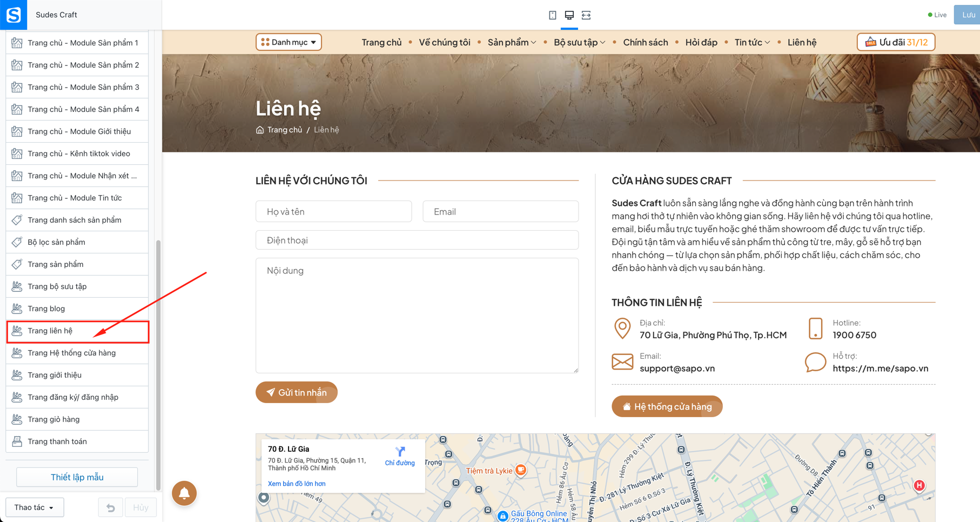This screenshot has width=980, height=522.
Task: Click the Ưu đãi 31/12 promo button
Action: coord(896,42)
